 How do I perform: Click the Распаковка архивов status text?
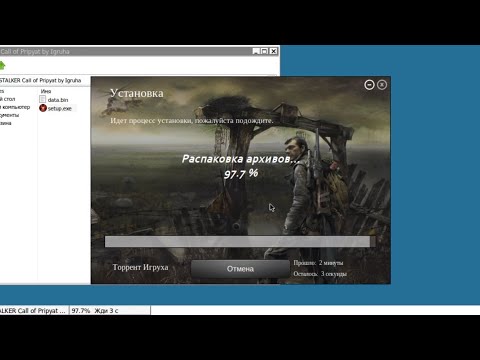(x=241, y=159)
